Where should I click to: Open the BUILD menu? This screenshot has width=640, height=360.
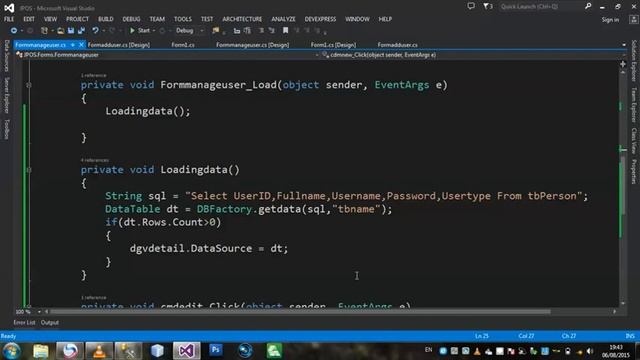106,19
